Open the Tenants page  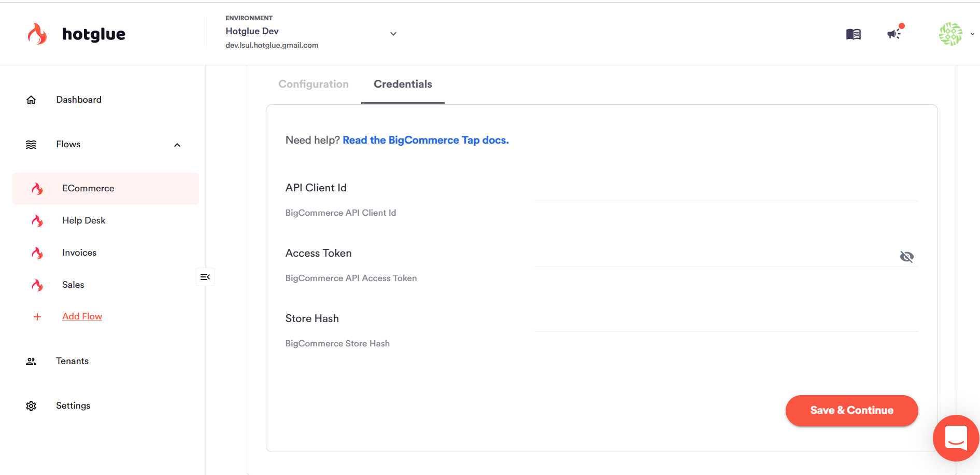click(x=72, y=361)
